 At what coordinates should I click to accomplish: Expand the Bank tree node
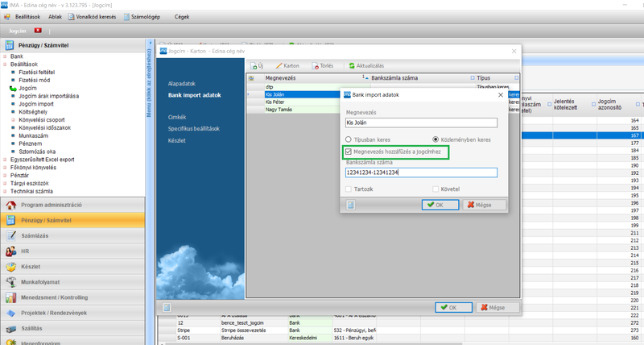6,57
